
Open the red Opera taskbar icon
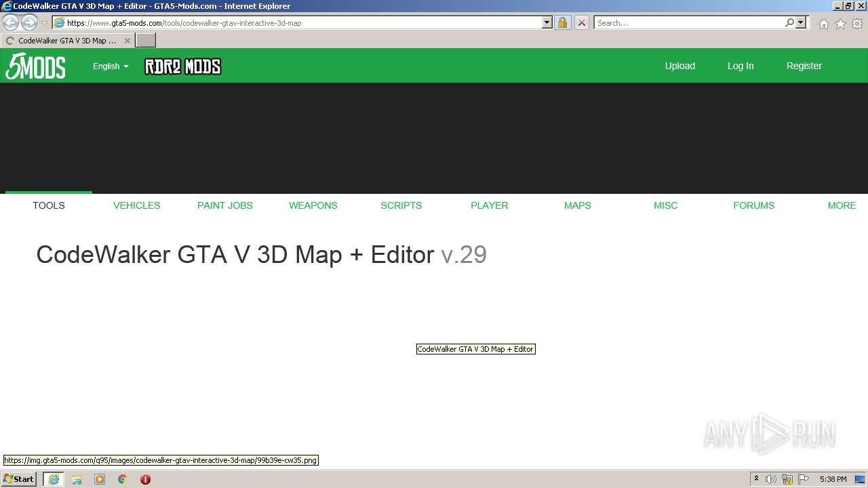click(145, 479)
